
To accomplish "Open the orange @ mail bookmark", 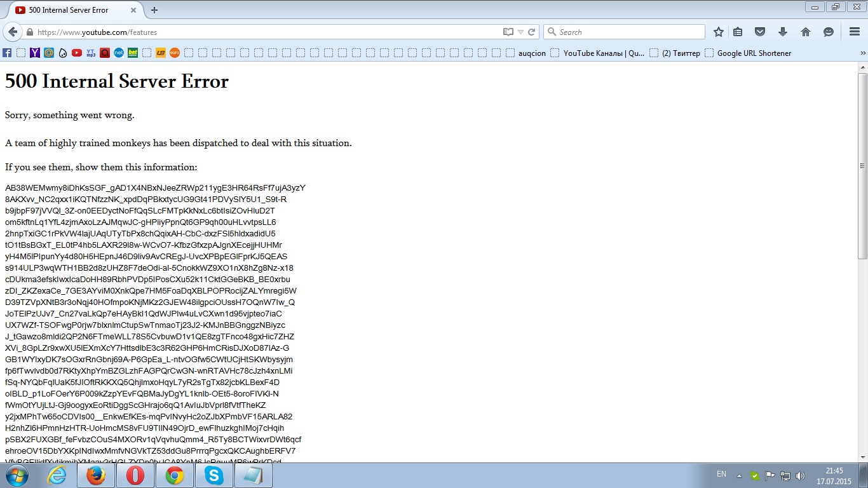I will pos(49,53).
